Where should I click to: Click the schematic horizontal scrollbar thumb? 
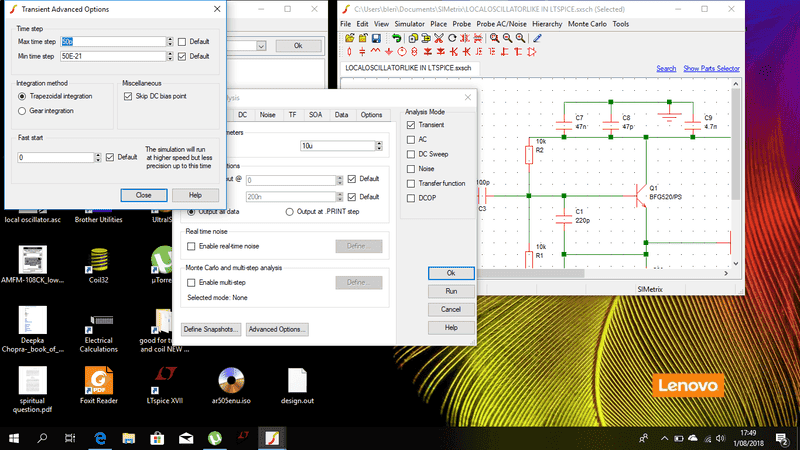point(531,273)
